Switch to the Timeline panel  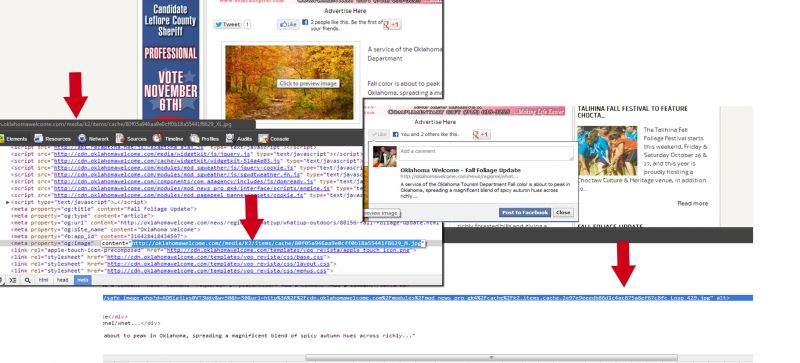(168, 139)
